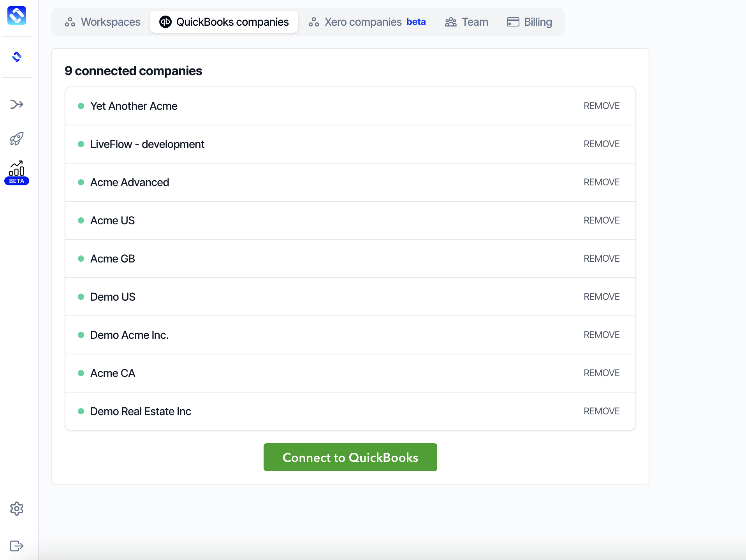Click green status dot beside Demo Acme Inc.
The width and height of the screenshot is (746, 560).
pyautogui.click(x=81, y=335)
